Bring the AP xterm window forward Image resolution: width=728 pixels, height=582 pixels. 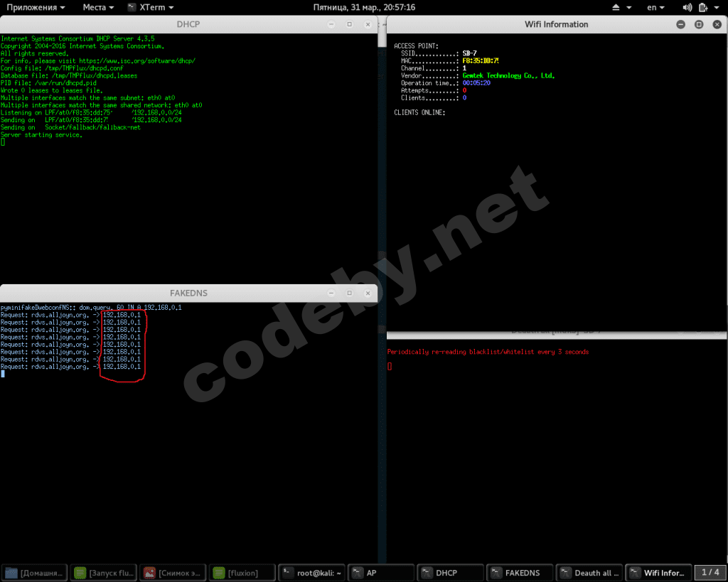(x=382, y=573)
